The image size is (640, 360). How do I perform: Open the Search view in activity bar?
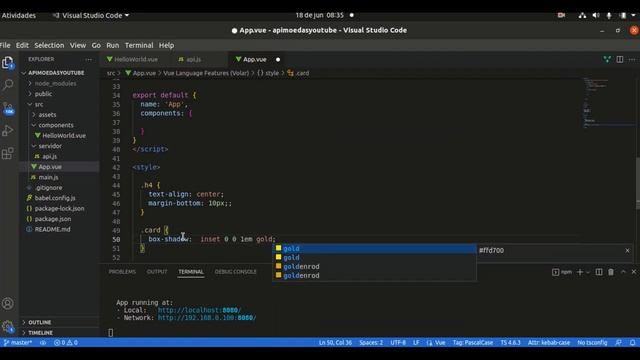[x=8, y=84]
